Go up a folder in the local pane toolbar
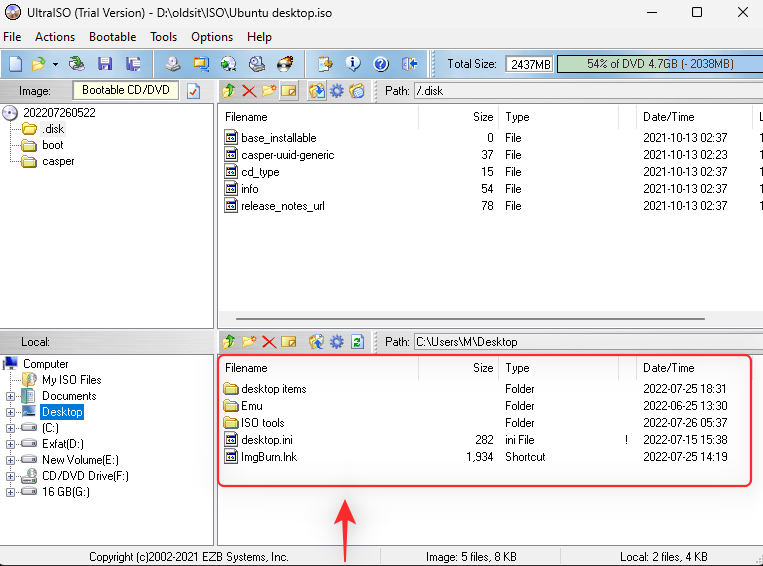 pyautogui.click(x=229, y=342)
